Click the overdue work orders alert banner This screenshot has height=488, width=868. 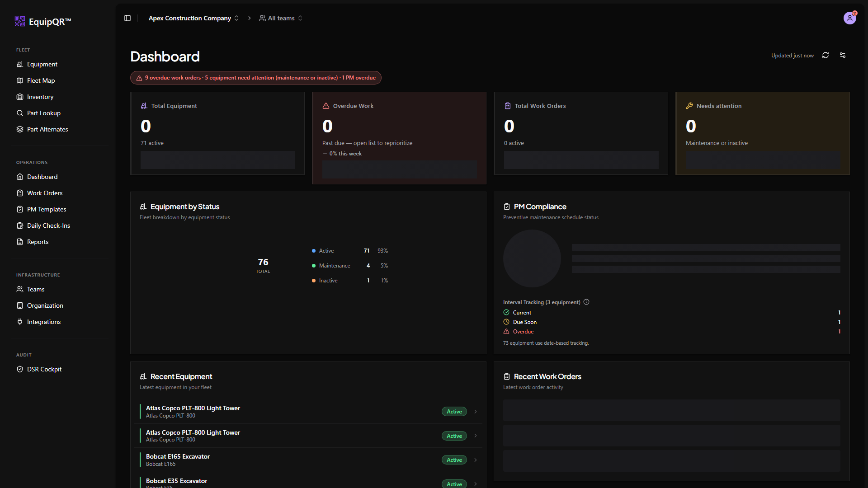click(x=256, y=78)
